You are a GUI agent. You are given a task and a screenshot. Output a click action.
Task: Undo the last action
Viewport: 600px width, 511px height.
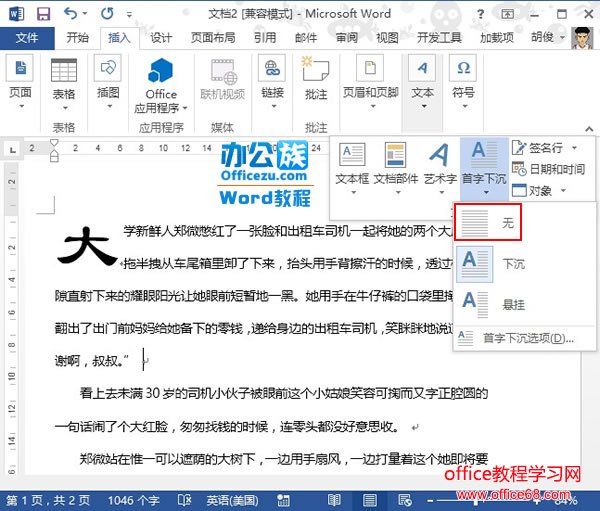click(x=70, y=14)
